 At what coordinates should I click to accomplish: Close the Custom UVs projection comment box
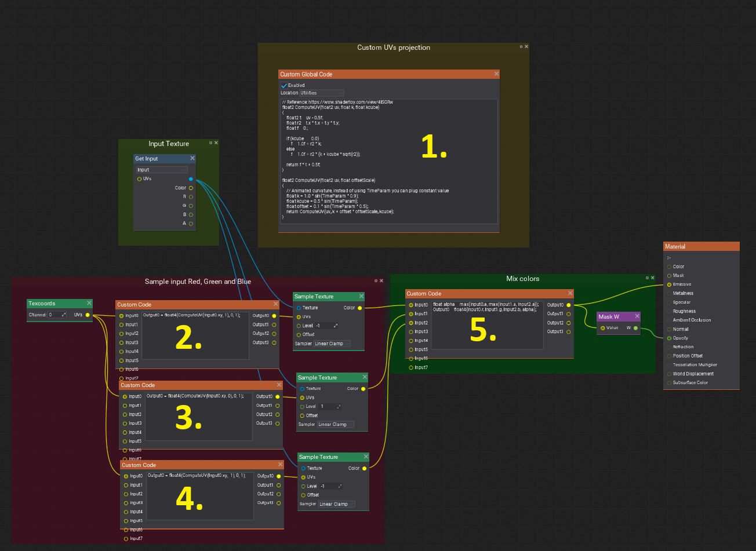(526, 46)
